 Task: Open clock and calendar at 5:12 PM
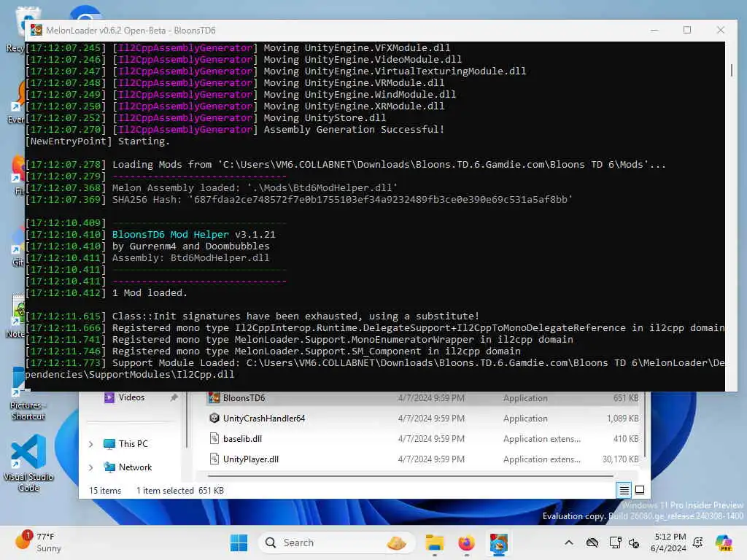pyautogui.click(x=668, y=542)
